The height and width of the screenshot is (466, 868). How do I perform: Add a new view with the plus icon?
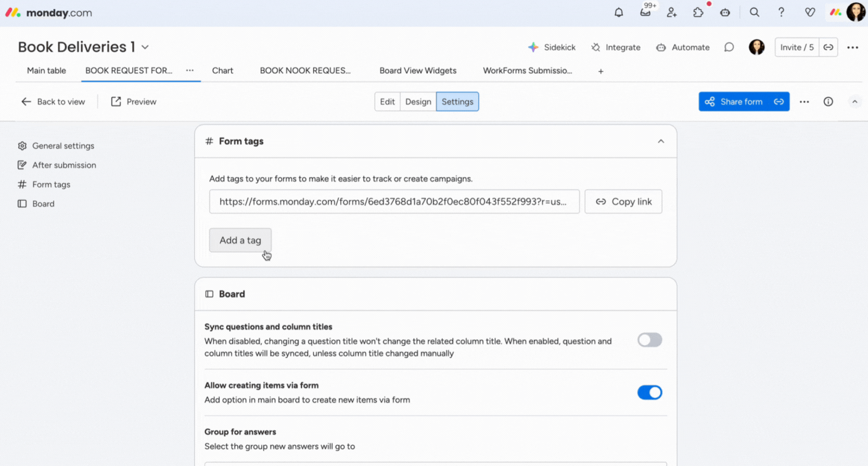coord(601,71)
